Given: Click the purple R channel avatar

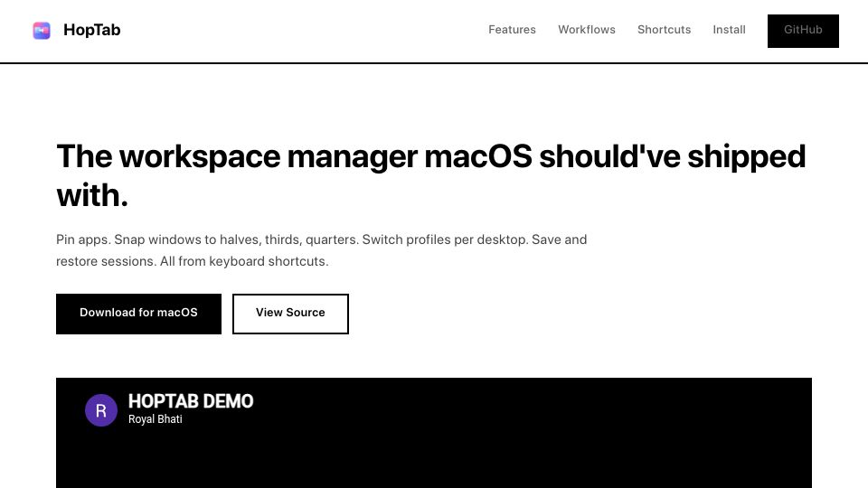Looking at the screenshot, I should click(x=100, y=410).
